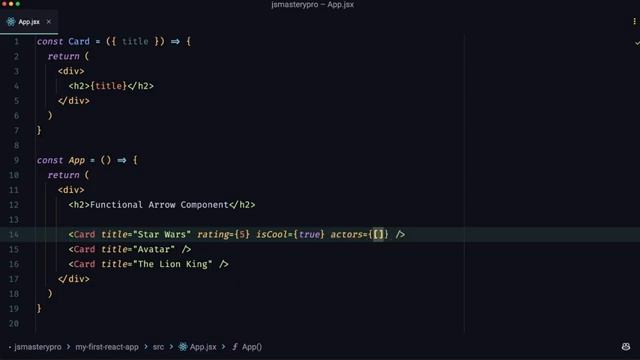
Task: Open my-first-react-app breadcrumb folder
Action: pos(107,347)
